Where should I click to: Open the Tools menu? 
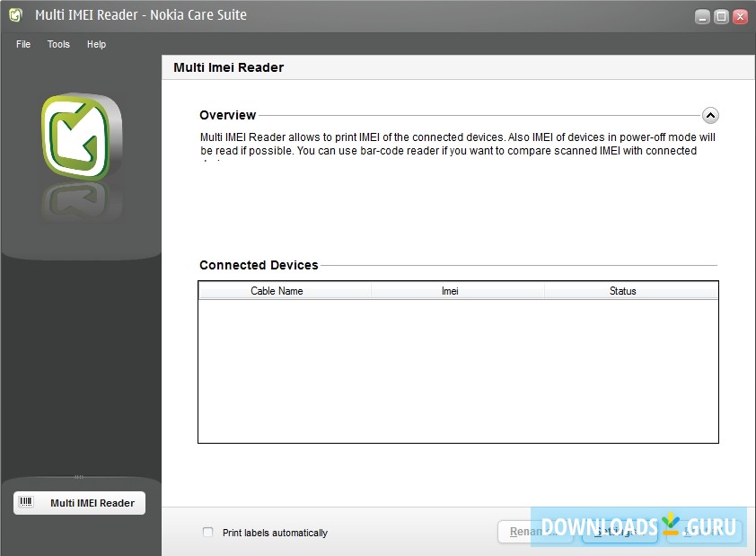(58, 44)
